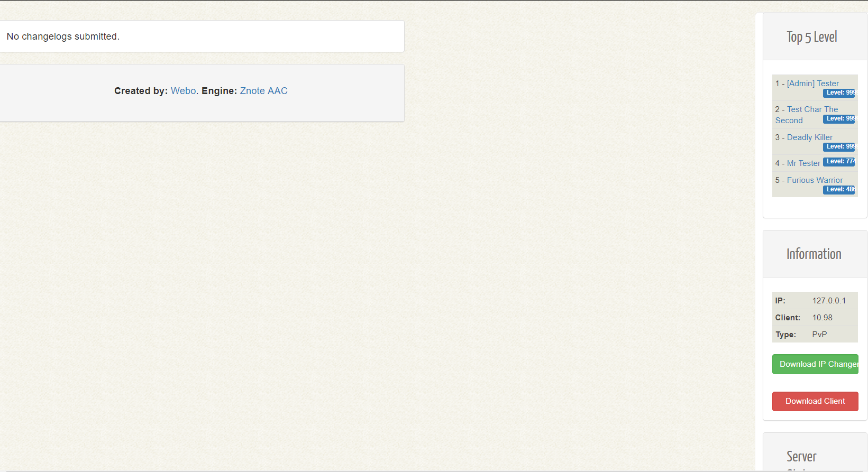Click the Level badge under Furious Warrior
The width and height of the screenshot is (868, 472).
click(839, 190)
